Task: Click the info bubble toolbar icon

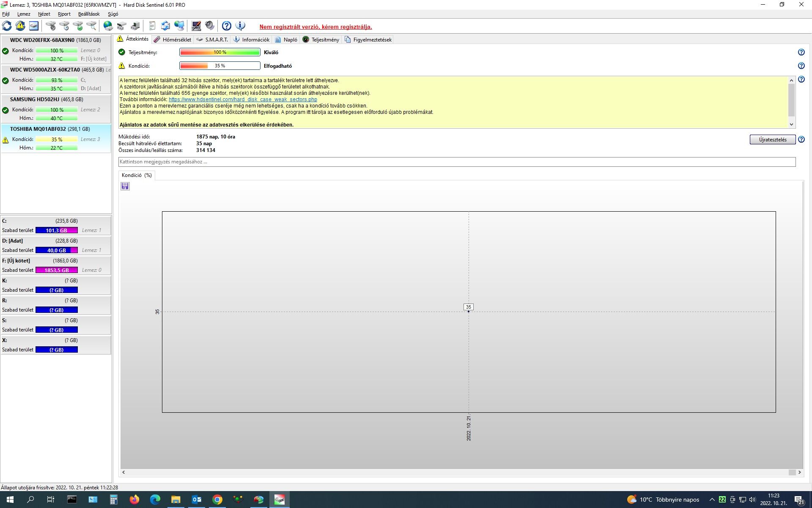Action: coord(240,26)
